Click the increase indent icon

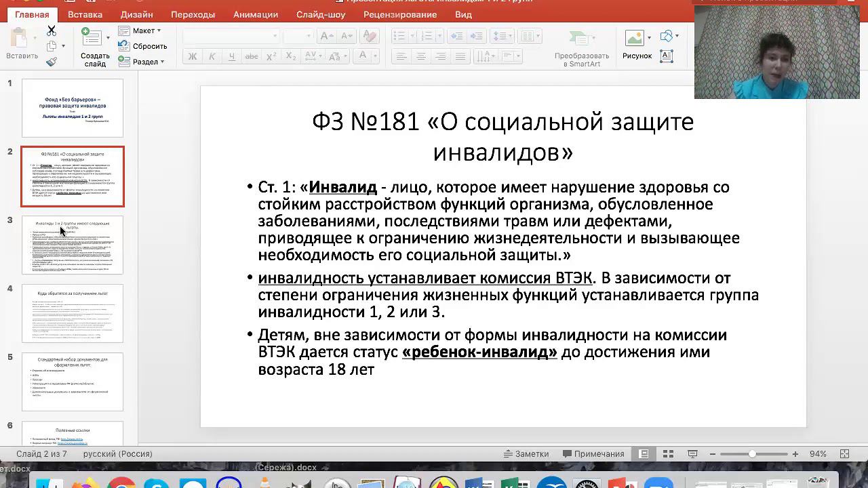[476, 36]
